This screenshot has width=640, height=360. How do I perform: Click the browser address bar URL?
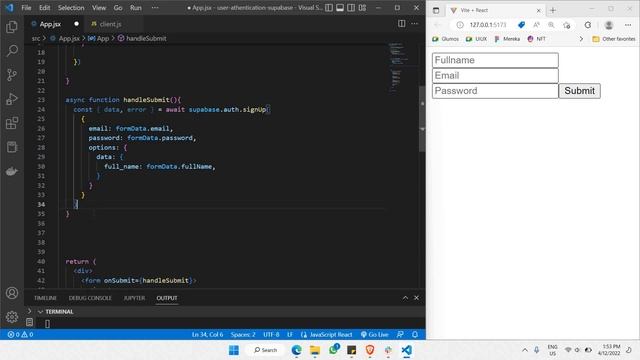click(488, 25)
